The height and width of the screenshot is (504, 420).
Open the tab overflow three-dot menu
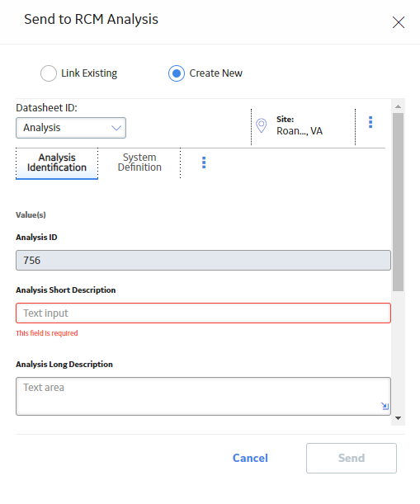204,163
